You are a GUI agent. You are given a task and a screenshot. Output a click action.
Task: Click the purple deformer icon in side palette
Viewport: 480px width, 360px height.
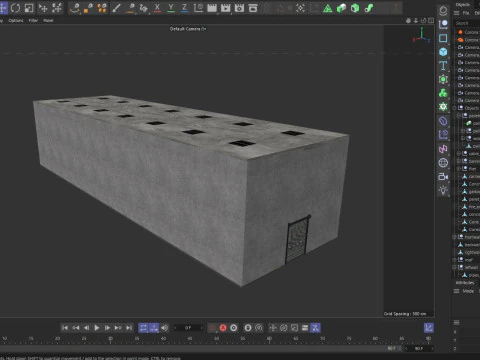tap(443, 121)
